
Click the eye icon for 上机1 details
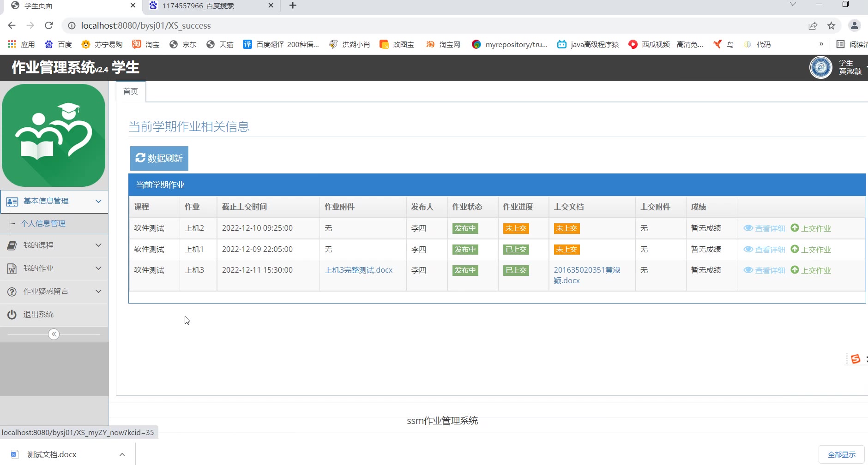click(748, 249)
